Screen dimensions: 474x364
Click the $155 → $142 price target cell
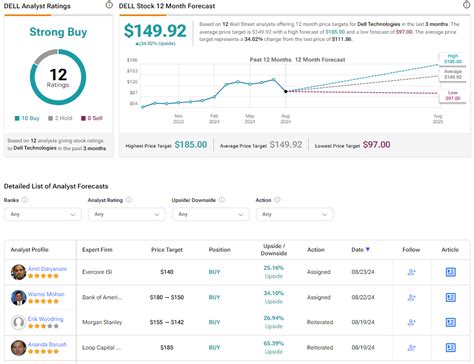[167, 322]
